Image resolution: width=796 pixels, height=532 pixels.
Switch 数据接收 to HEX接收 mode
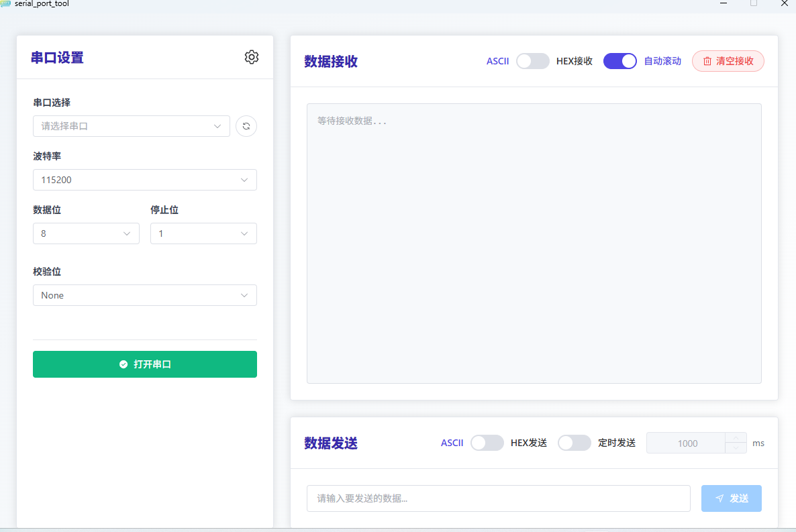[533, 61]
